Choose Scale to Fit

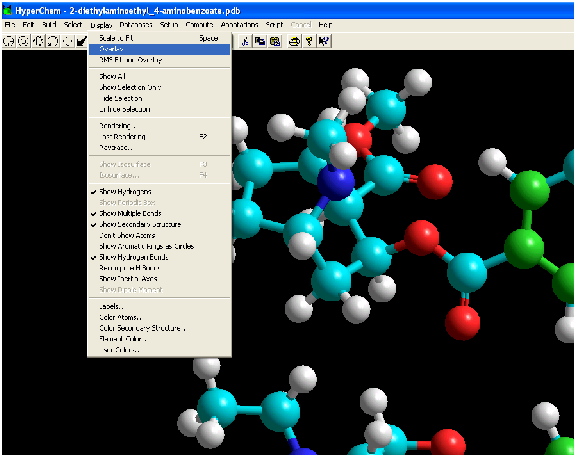[x=159, y=38]
